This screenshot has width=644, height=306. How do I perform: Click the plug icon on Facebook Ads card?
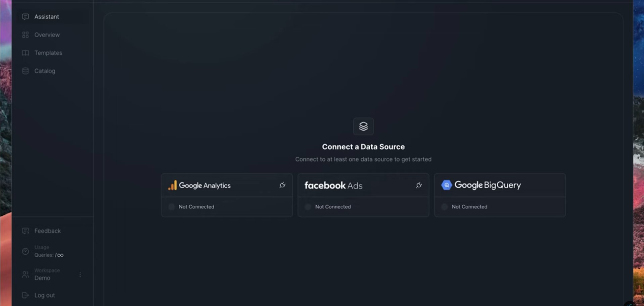tap(419, 185)
